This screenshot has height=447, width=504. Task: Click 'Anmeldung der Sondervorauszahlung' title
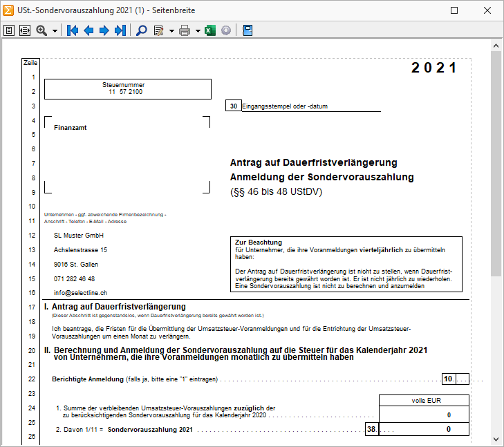(321, 177)
